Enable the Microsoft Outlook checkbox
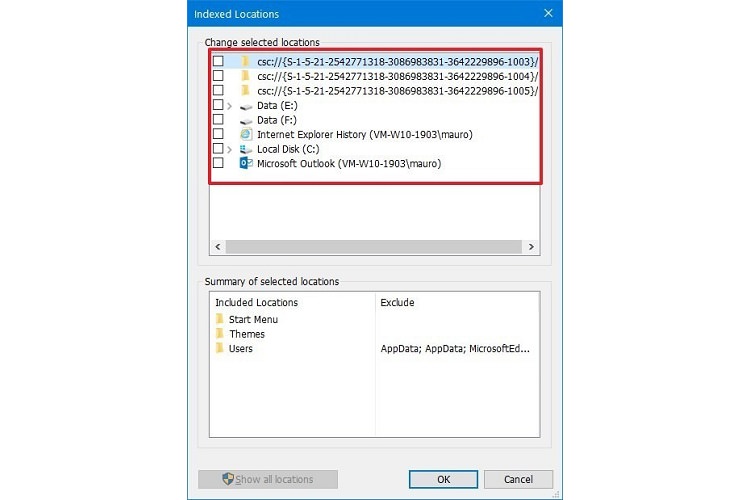 [218, 163]
